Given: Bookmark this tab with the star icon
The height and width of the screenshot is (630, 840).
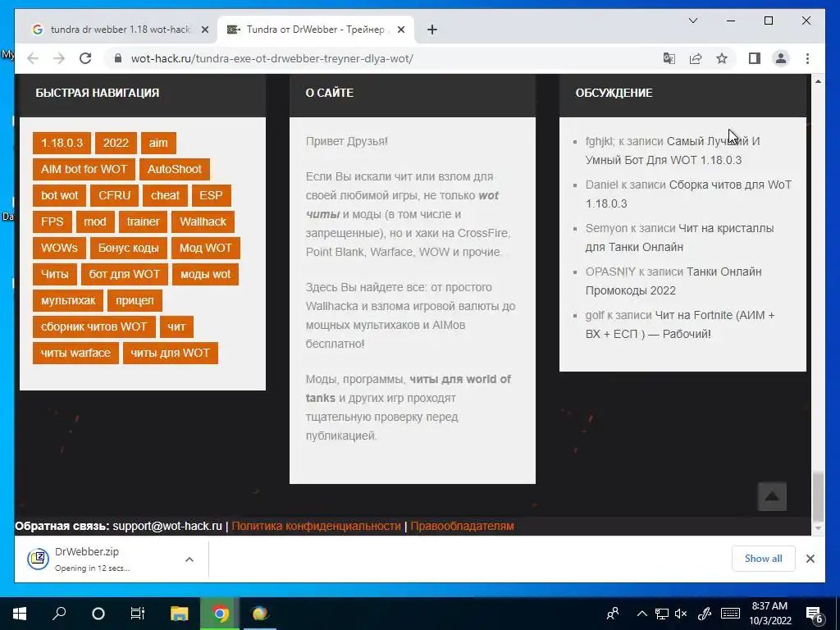Looking at the screenshot, I should pyautogui.click(x=722, y=58).
